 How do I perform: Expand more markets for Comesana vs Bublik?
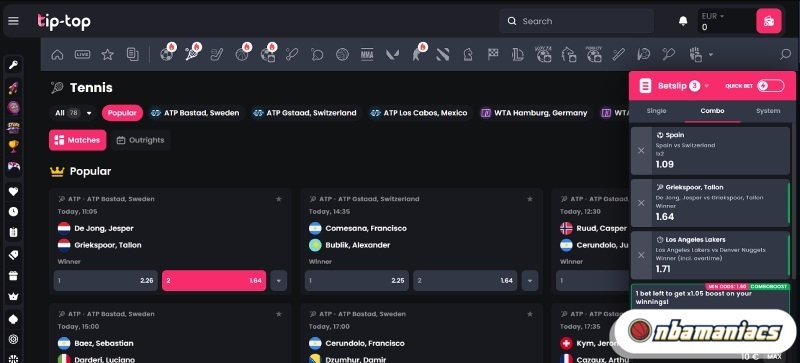(530, 280)
